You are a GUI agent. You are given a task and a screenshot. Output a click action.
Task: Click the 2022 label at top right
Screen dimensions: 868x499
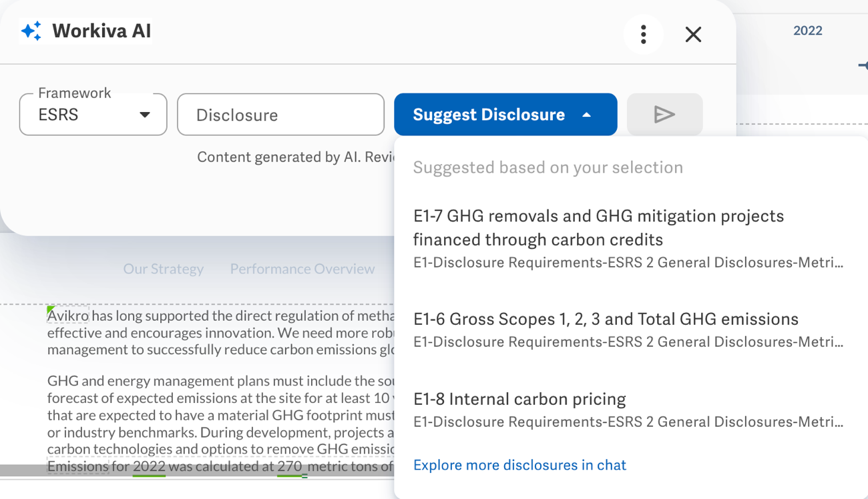coord(807,31)
